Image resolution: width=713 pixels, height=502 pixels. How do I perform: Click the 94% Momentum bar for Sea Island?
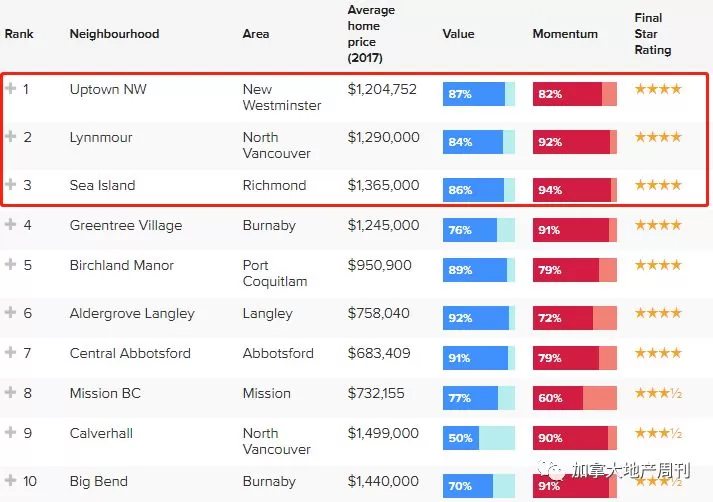tap(575, 190)
